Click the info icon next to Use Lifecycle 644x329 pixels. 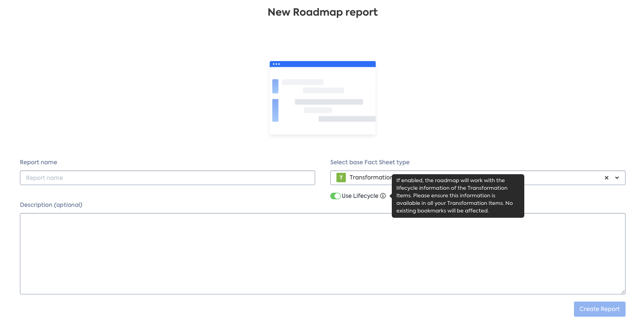383,196
